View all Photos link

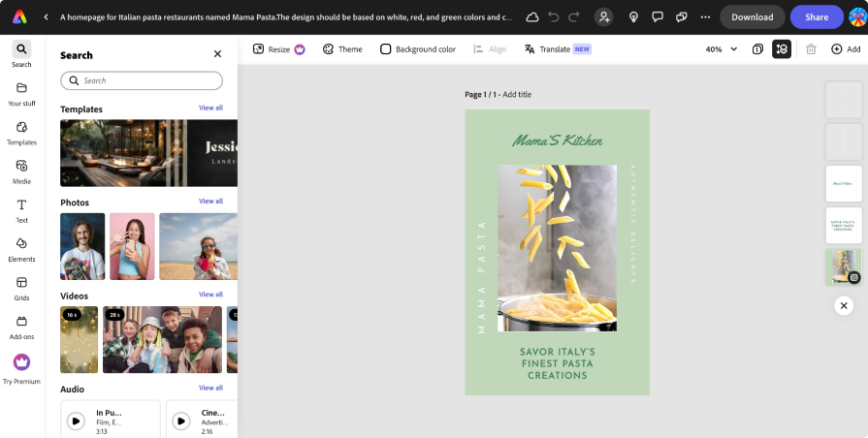coord(210,202)
